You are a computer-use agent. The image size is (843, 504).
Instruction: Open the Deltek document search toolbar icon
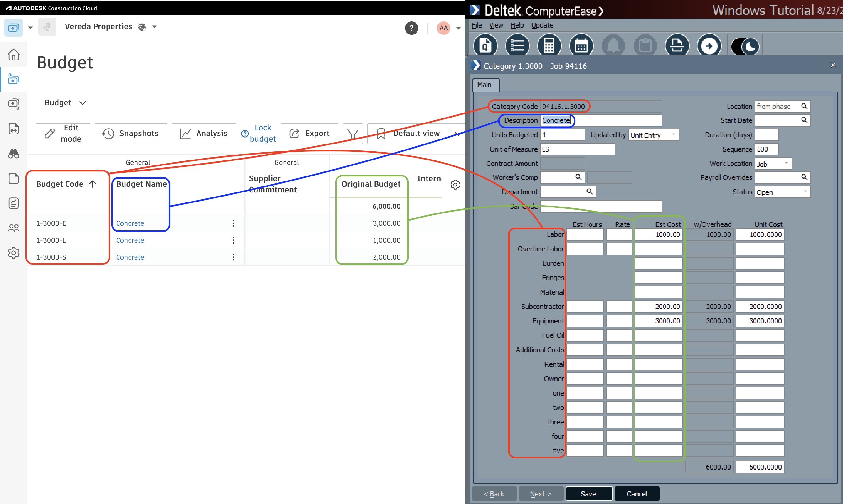pos(485,45)
